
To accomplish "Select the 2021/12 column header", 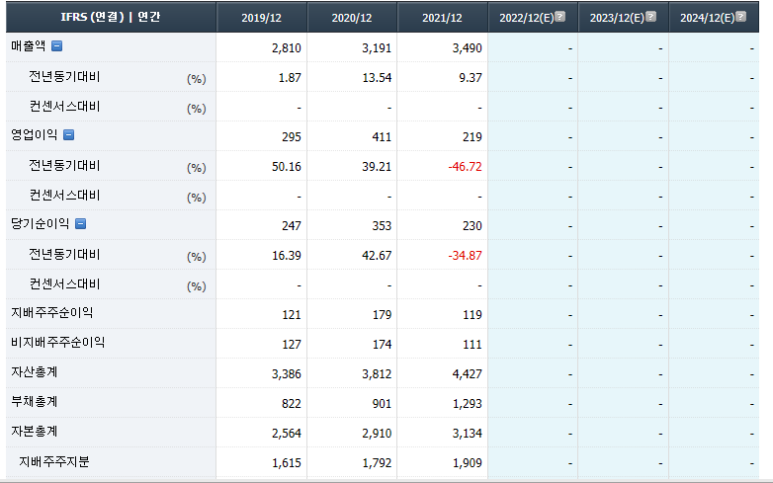I will (442, 18).
